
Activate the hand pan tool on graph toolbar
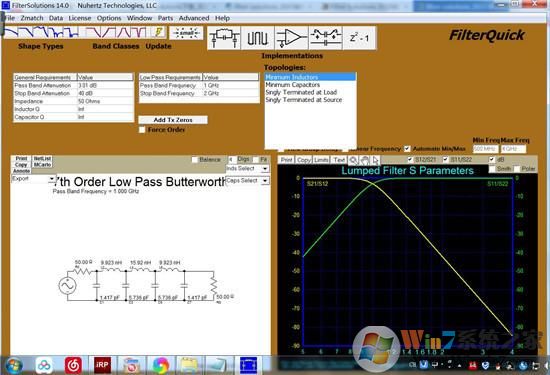[365, 160]
